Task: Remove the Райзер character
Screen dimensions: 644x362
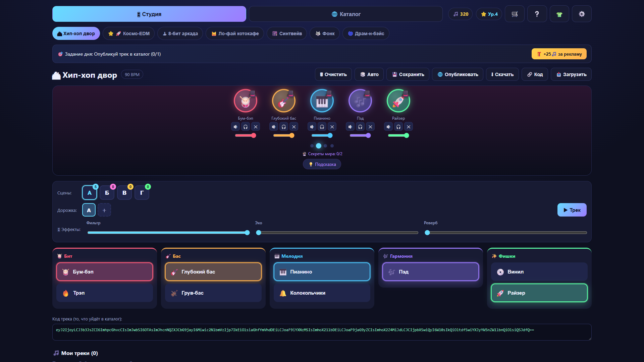Action: (x=409, y=127)
